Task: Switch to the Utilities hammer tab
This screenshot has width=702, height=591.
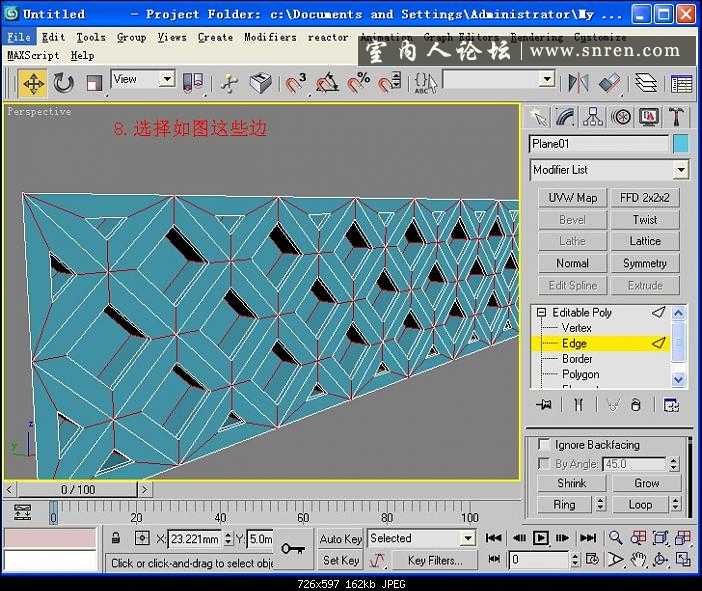Action: [x=676, y=117]
